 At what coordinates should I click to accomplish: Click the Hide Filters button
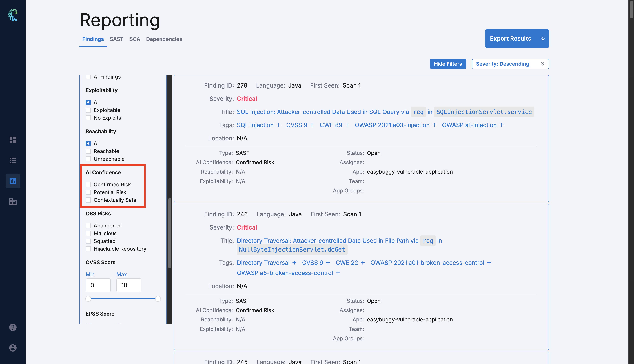(x=448, y=64)
